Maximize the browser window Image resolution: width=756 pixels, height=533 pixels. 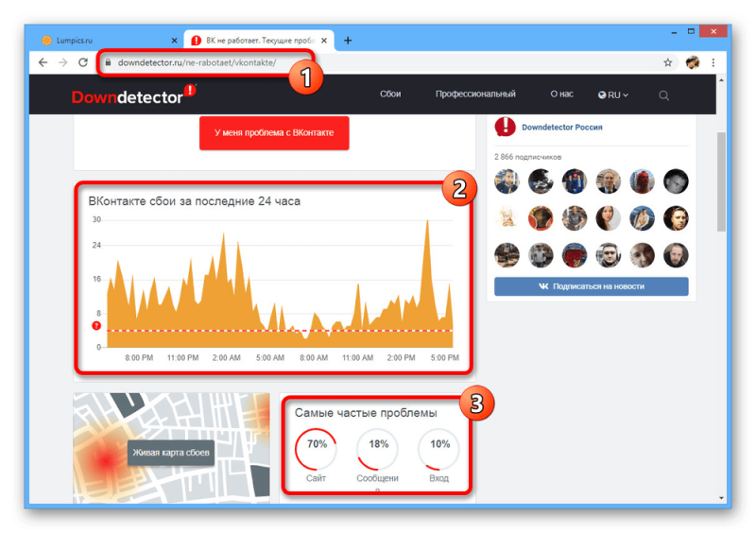pos(691,31)
